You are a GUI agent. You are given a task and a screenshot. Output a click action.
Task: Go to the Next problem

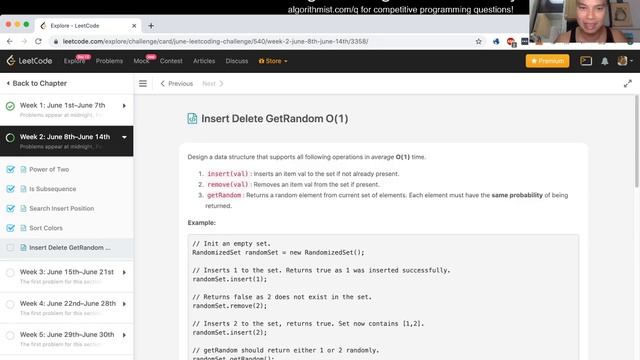[213, 84]
